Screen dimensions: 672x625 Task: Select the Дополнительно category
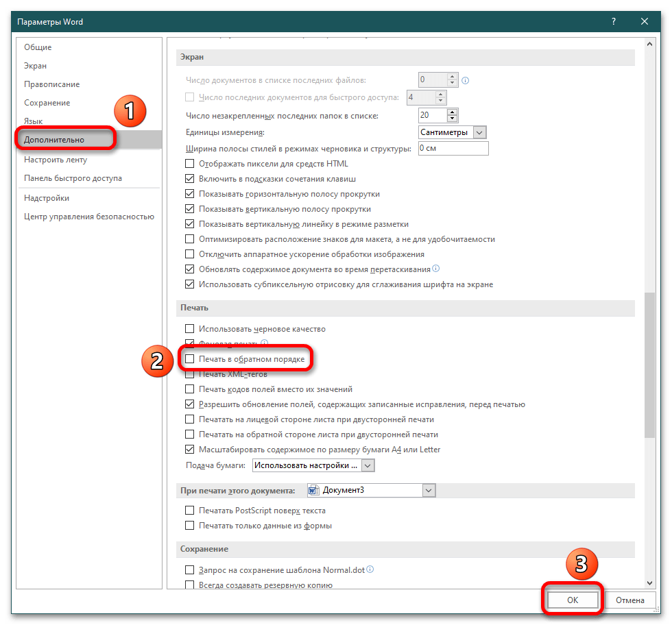[x=89, y=140]
